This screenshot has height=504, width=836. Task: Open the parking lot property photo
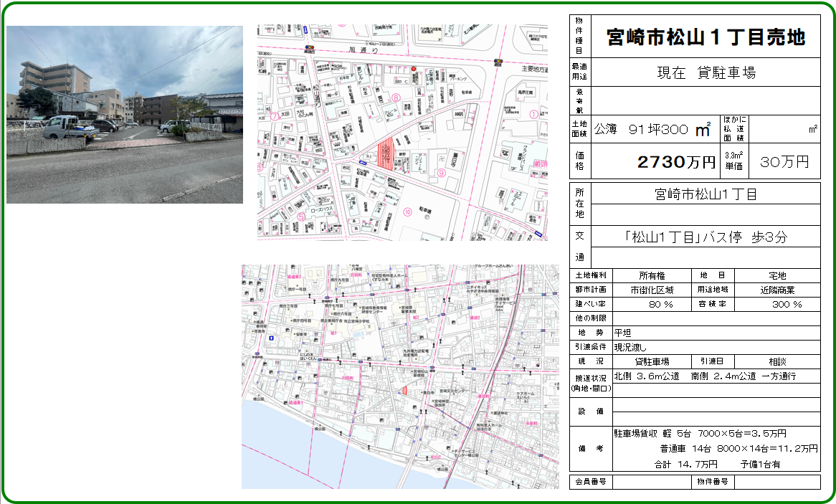click(x=125, y=115)
